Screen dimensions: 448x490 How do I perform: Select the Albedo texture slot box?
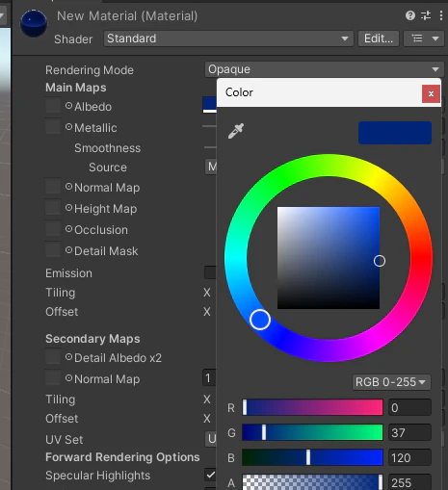coord(53,106)
